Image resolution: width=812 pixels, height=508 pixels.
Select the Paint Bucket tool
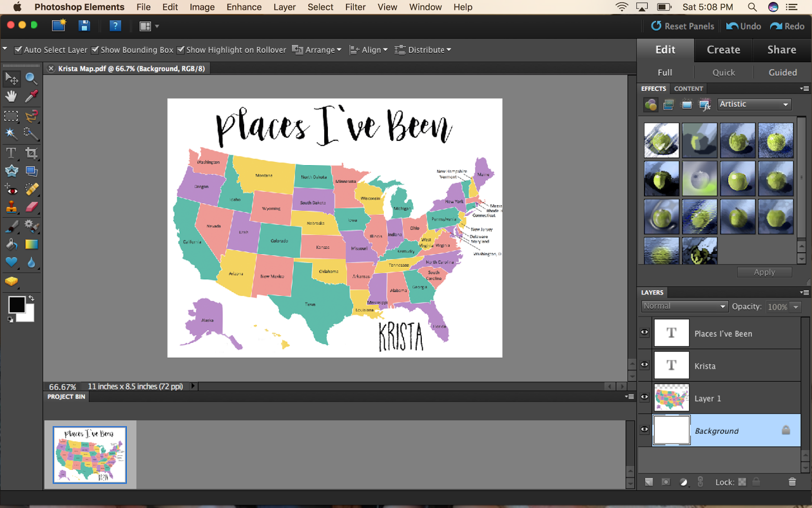pyautogui.click(x=11, y=244)
